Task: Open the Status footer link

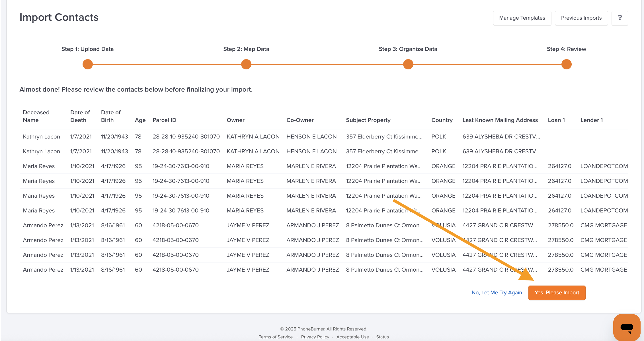Action: 382,337
